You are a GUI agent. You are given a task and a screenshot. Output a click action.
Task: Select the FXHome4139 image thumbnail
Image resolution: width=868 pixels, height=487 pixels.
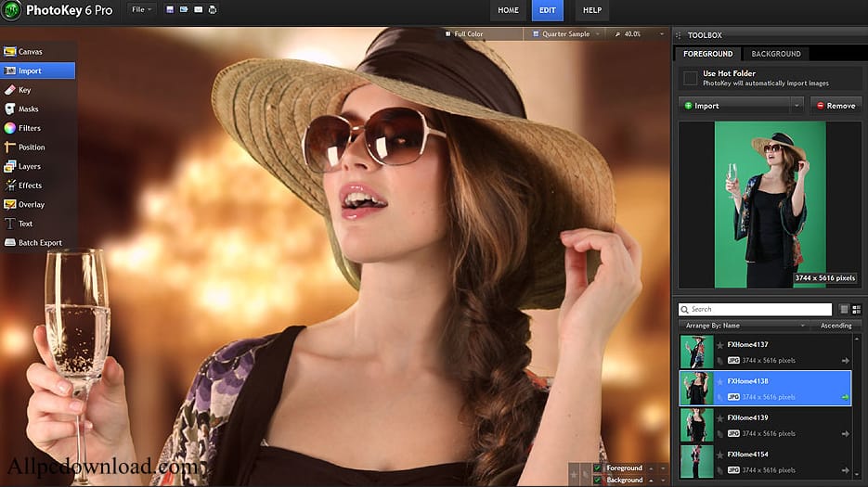[696, 425]
